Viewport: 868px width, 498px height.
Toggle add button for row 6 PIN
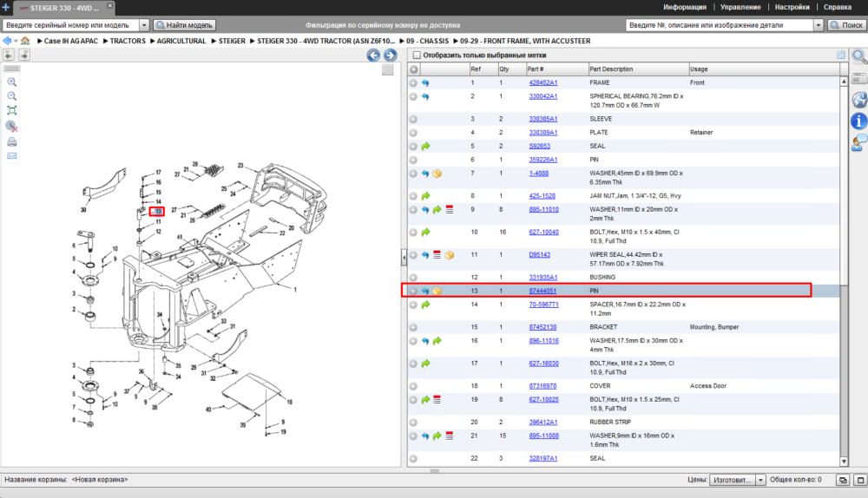(x=413, y=160)
